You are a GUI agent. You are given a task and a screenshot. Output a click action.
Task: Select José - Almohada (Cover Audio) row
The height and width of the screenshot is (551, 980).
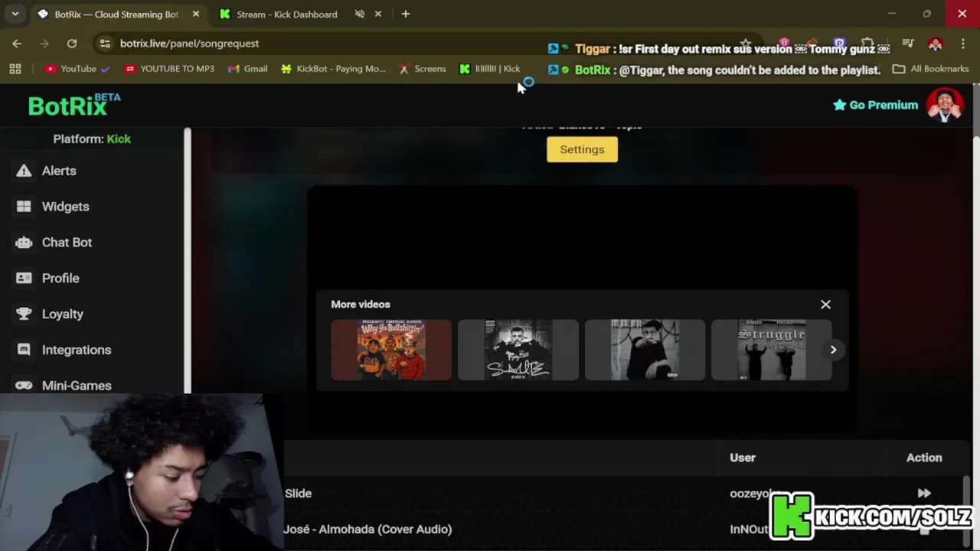624,530
